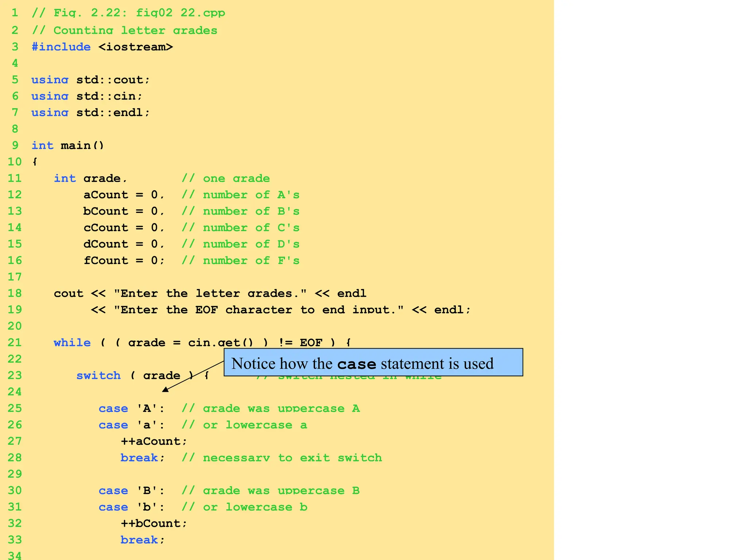Image resolution: width=747 pixels, height=560 pixels.
Task: Click 'dCount = 0,' on line 15
Action: tap(124, 244)
